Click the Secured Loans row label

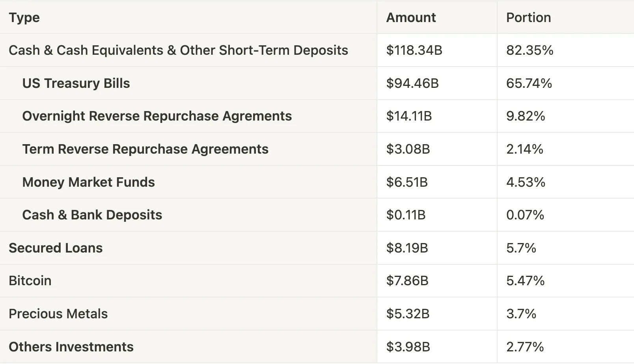click(x=56, y=248)
